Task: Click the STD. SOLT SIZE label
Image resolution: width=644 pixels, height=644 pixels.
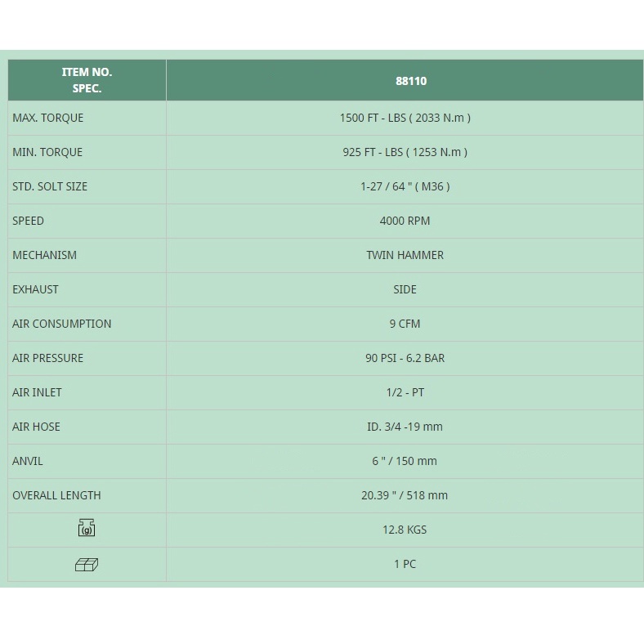Action: tap(50, 186)
